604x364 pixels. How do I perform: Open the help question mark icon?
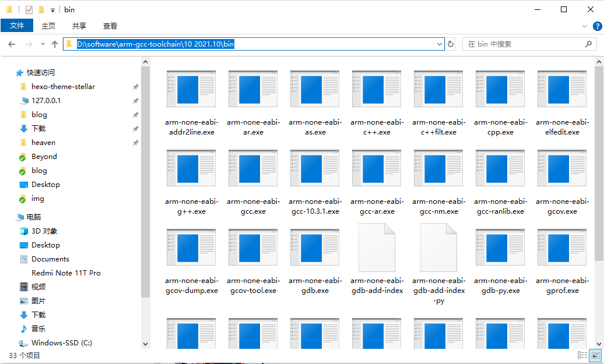[x=597, y=26]
